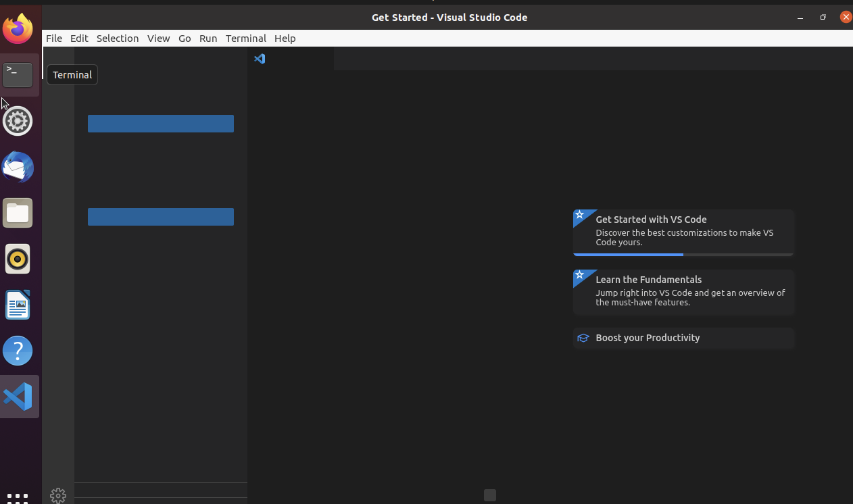Open the Help question-mark dock icon

[x=18, y=351]
